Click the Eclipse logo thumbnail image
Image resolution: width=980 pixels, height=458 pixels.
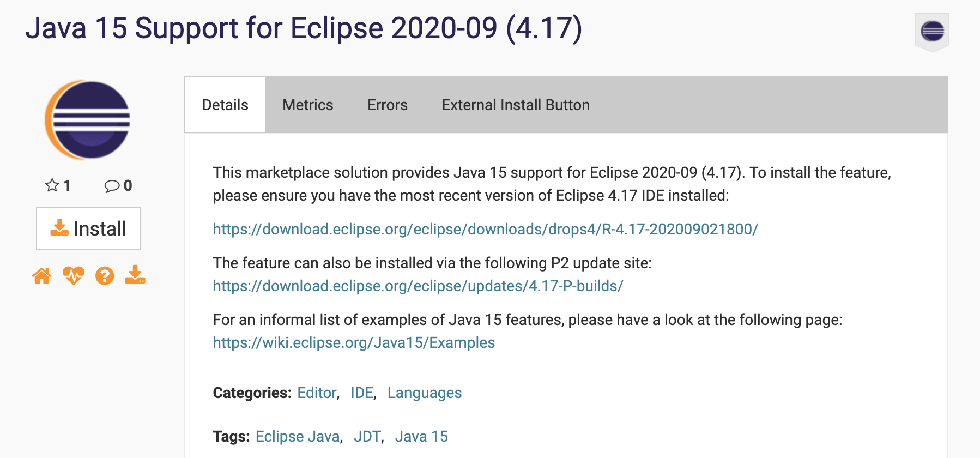click(88, 119)
